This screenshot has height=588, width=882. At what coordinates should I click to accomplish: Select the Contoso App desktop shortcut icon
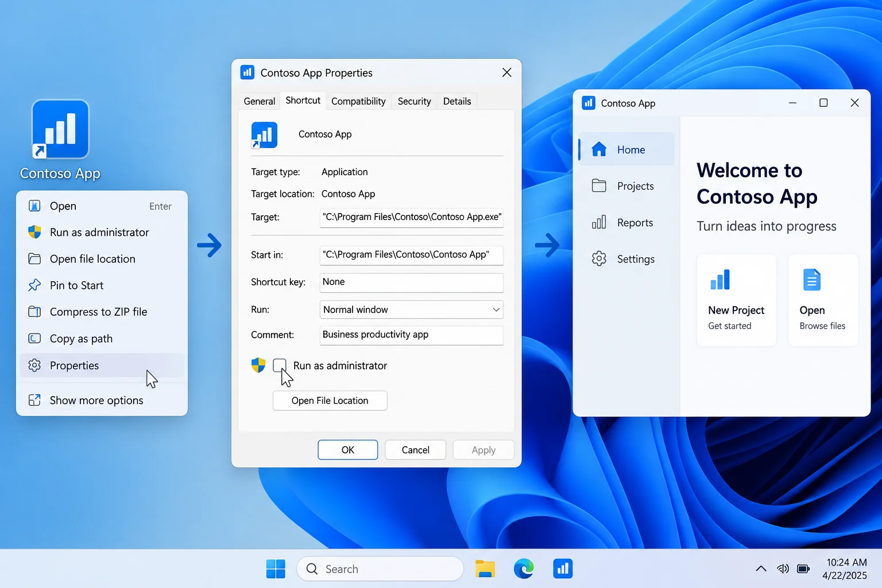pyautogui.click(x=60, y=129)
